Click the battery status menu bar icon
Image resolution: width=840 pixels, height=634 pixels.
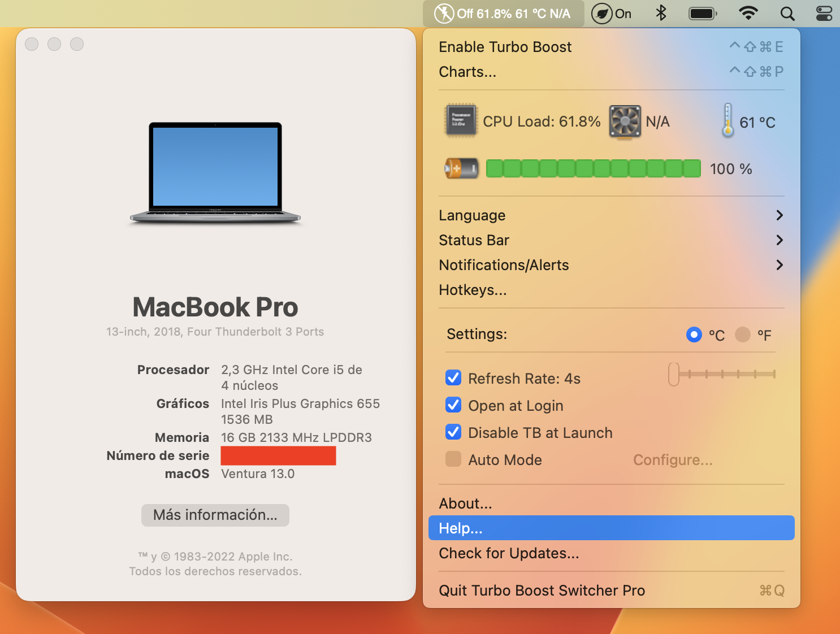(x=703, y=14)
